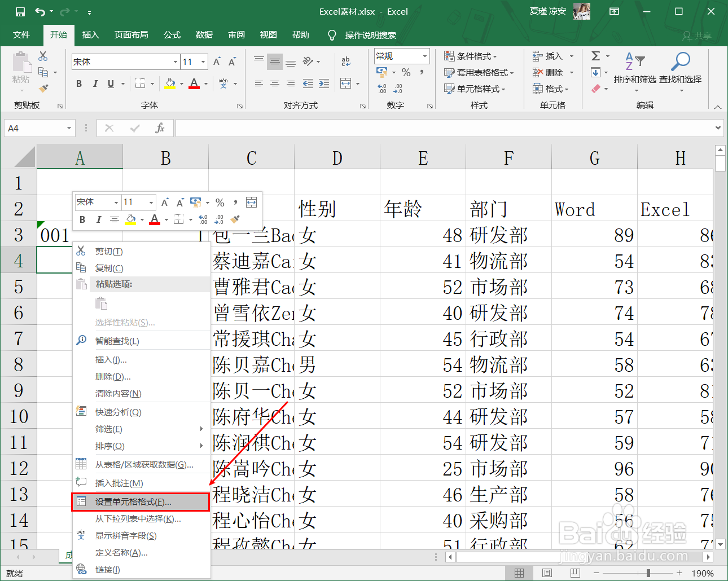Open the number format dropdown showing 常规
Screen dimensions: 728x581
tap(423, 56)
